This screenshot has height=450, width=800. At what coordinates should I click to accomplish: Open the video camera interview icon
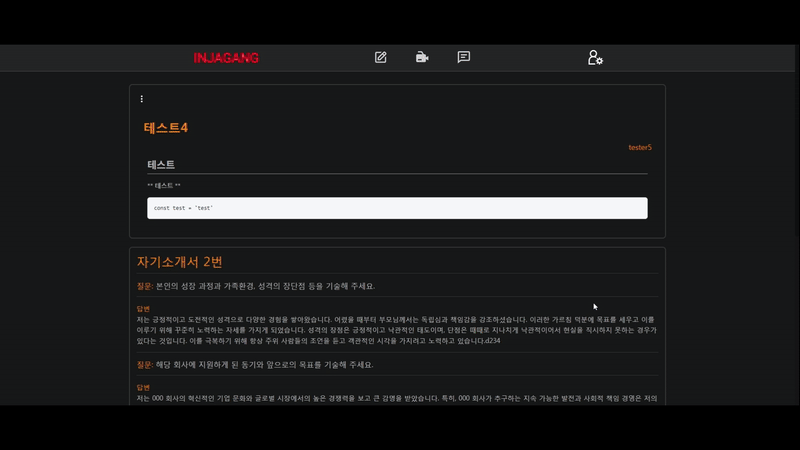point(422,57)
